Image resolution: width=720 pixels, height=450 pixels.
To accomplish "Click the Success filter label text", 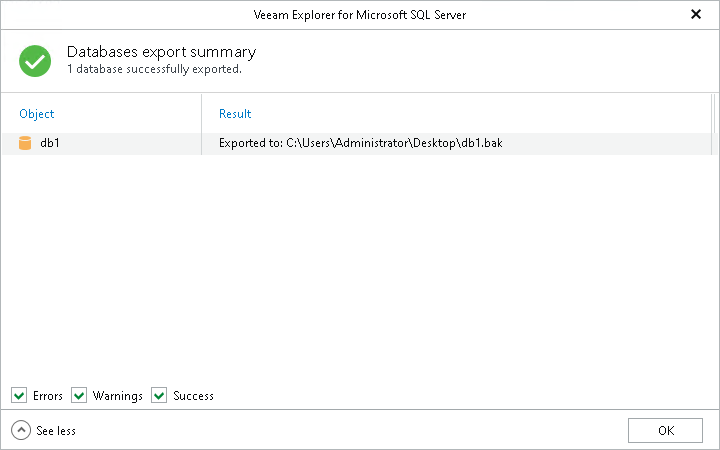I will point(193,396).
